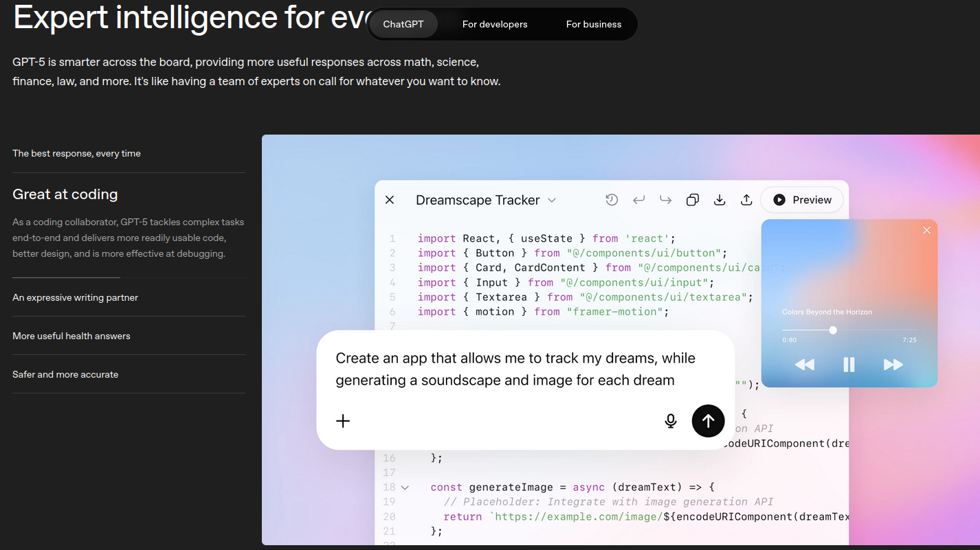The image size is (980, 550).
Task: Click the share upload icon
Action: 746,200
